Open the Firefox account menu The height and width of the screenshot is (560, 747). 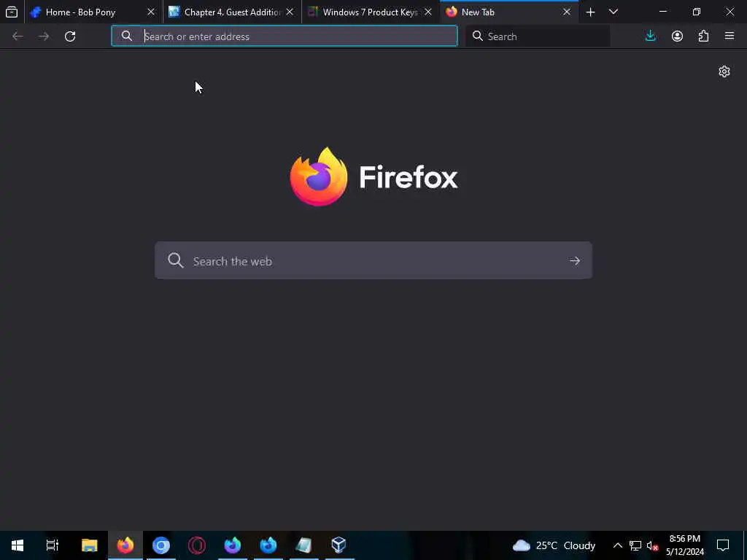point(677,36)
